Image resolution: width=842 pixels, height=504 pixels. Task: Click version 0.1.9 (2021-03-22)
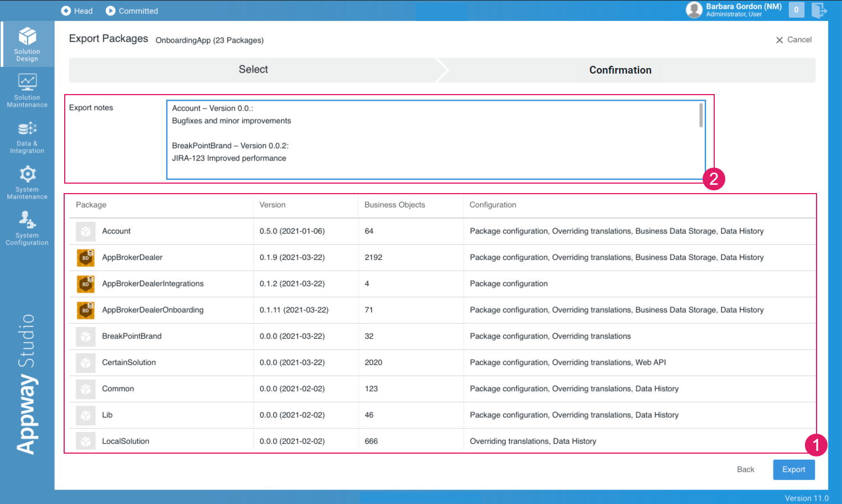pos(292,257)
